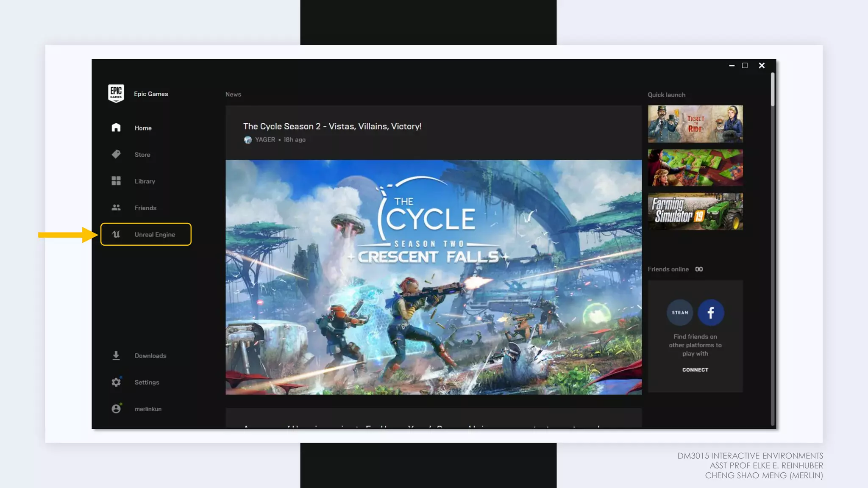Click the News section heading
The image size is (868, 488).
pyautogui.click(x=233, y=94)
